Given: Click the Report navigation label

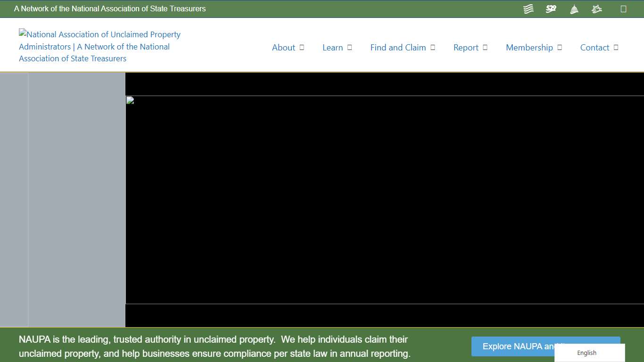Looking at the screenshot, I should [x=466, y=48].
